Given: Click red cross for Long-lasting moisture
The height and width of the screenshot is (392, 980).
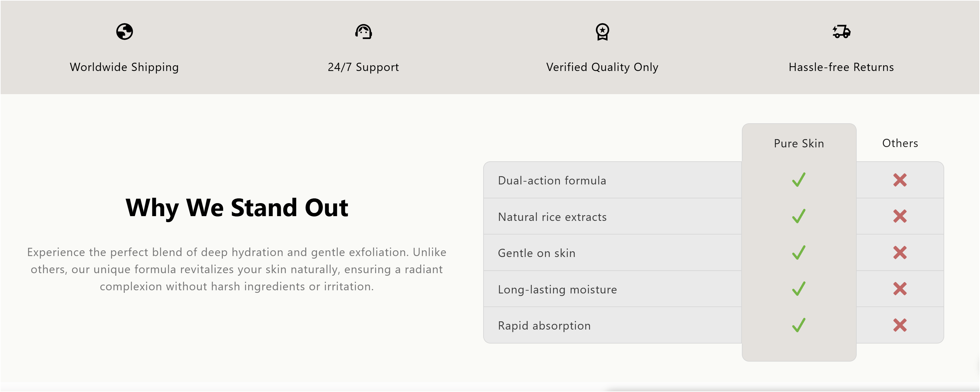Looking at the screenshot, I should click(900, 289).
